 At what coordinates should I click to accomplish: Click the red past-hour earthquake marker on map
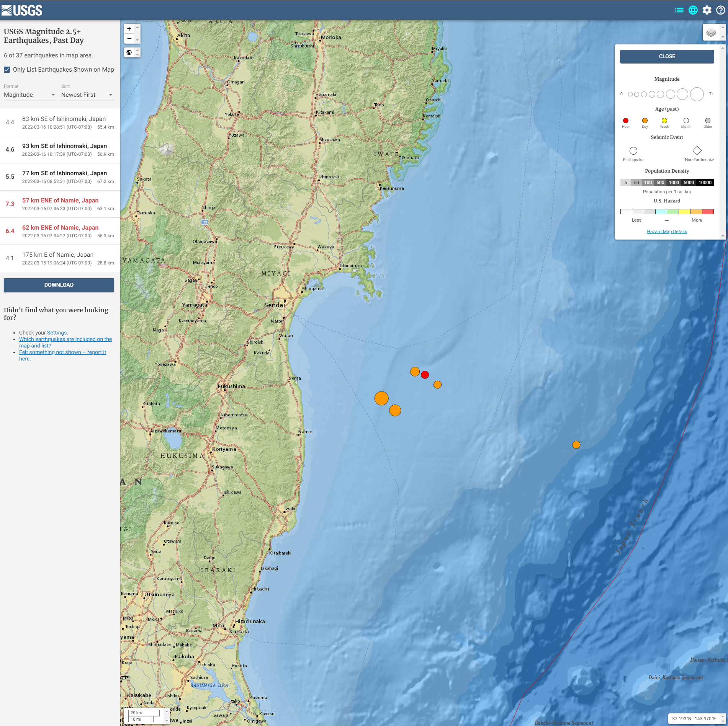425,375
